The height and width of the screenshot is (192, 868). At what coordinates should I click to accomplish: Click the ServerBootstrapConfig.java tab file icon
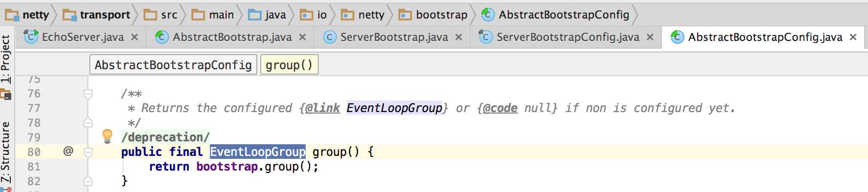(x=486, y=37)
